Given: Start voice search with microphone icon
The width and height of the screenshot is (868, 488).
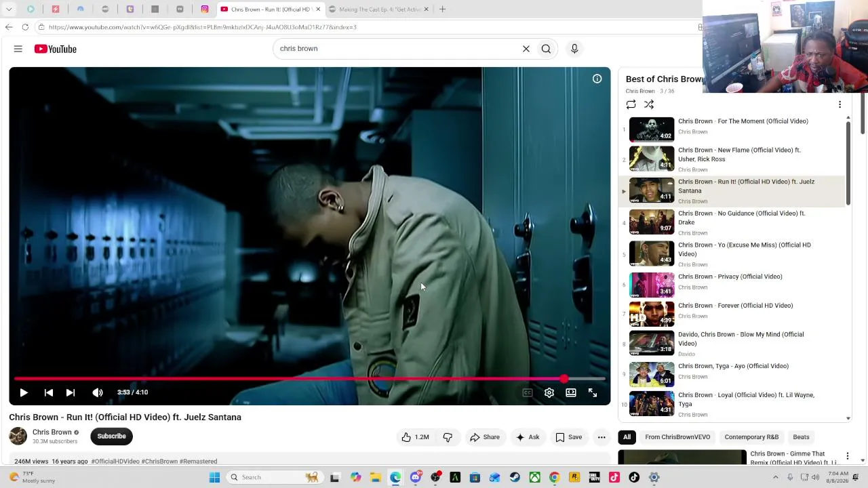Looking at the screenshot, I should click(x=574, y=49).
